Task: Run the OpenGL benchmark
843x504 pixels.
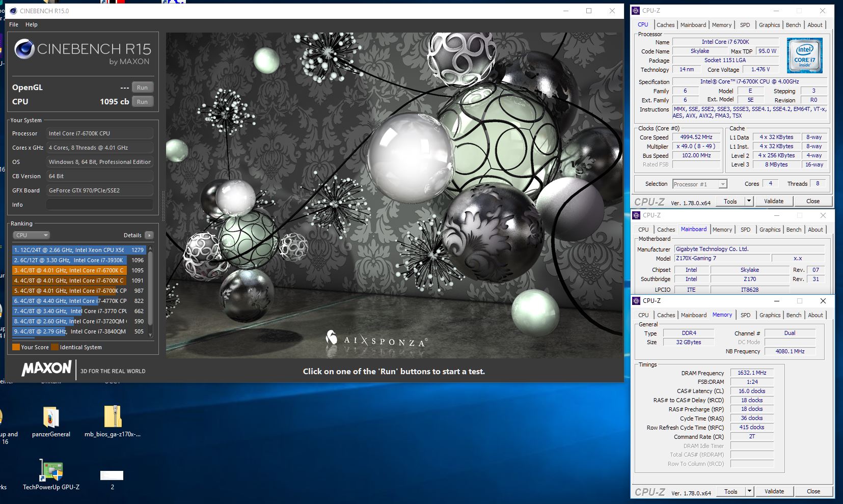Action: click(x=143, y=88)
